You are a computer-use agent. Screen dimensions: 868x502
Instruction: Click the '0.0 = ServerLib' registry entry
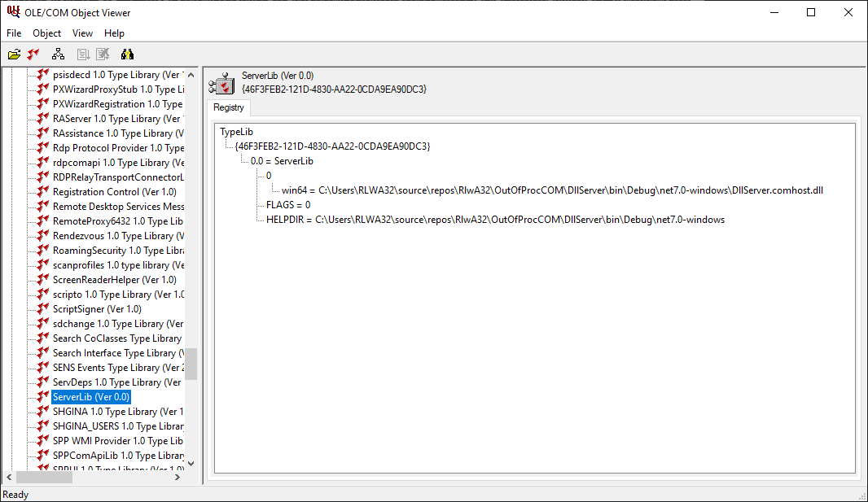point(282,161)
